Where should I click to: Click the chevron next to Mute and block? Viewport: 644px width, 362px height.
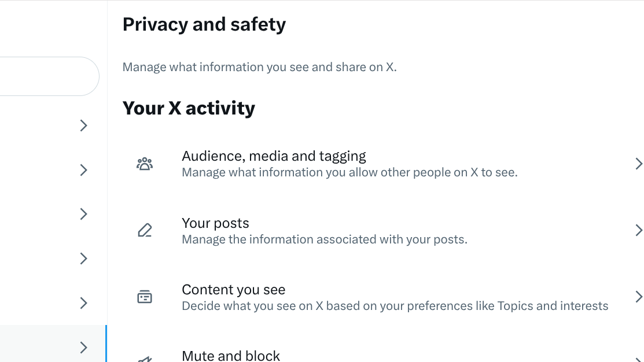(639, 359)
